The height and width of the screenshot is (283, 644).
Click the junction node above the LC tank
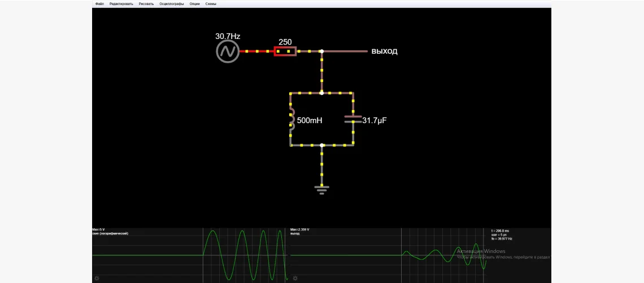click(x=322, y=93)
